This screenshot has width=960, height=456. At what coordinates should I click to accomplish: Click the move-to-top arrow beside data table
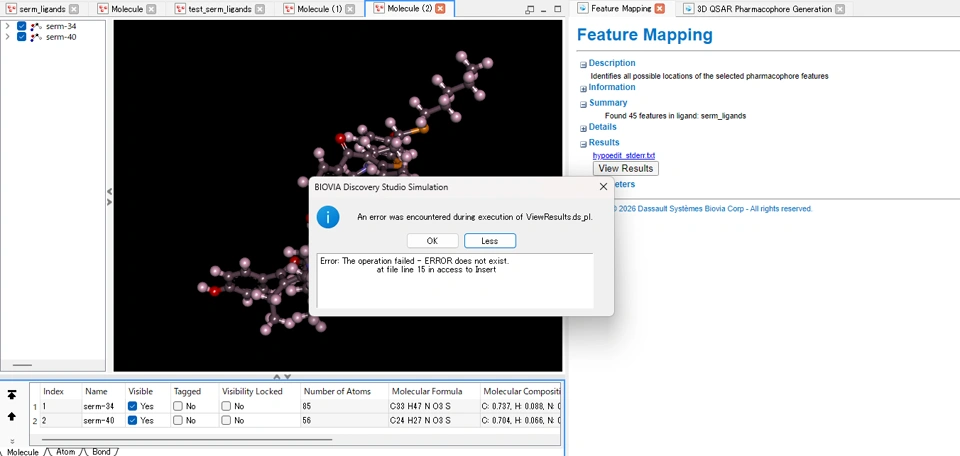(12, 395)
